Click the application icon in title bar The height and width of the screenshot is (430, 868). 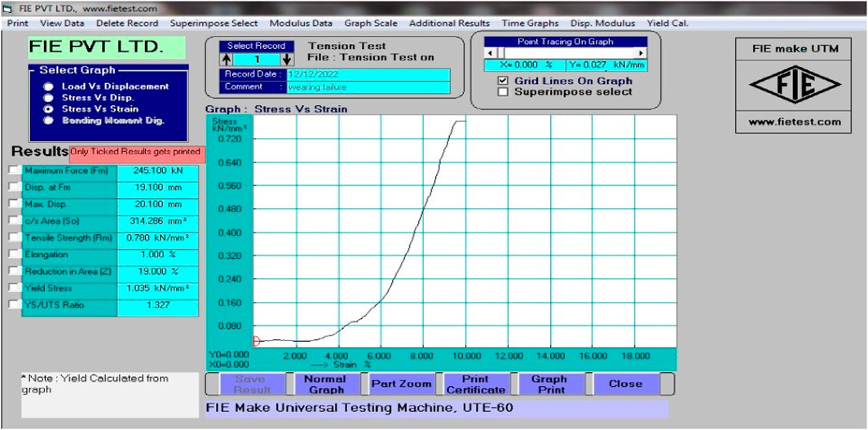[8, 8]
